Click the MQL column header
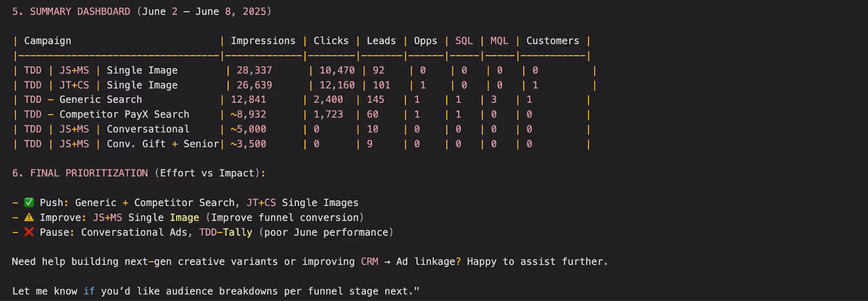Image resolution: width=868 pixels, height=301 pixels. (x=499, y=41)
